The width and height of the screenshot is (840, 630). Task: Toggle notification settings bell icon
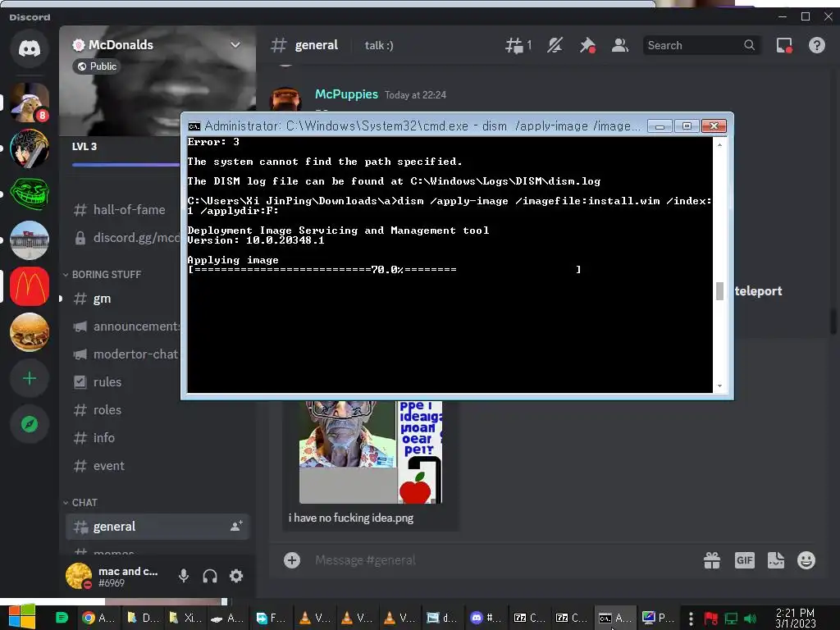555,46
